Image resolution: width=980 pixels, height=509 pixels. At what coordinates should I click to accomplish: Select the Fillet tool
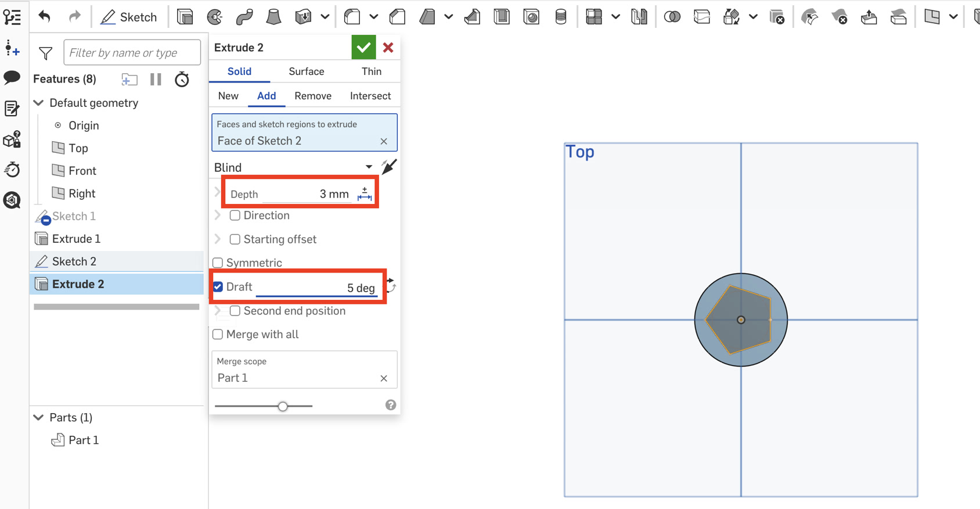(352, 17)
